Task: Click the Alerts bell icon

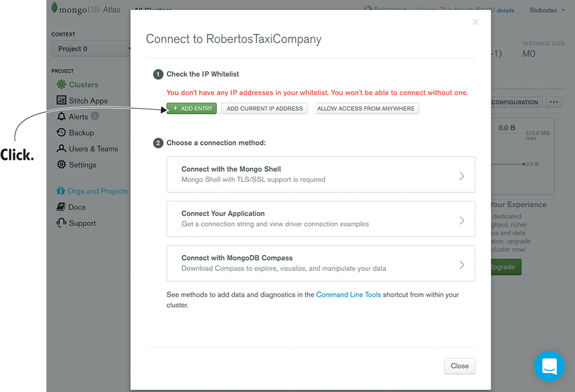Action: click(x=61, y=117)
